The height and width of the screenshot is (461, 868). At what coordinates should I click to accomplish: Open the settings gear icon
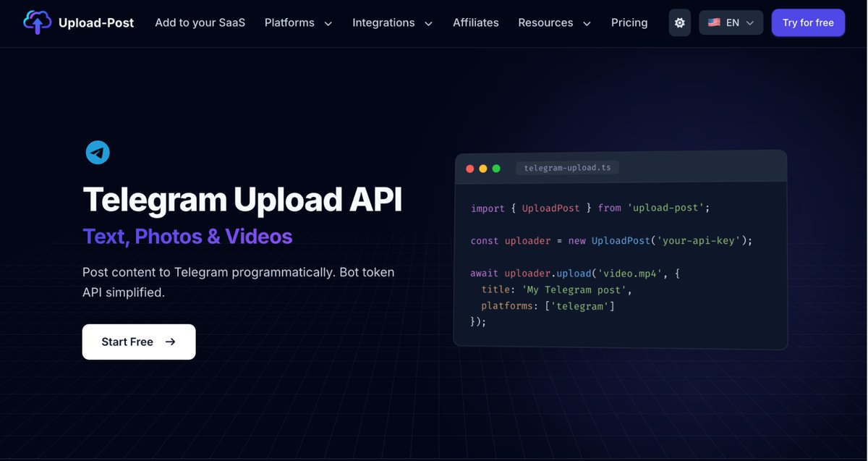[x=679, y=22]
